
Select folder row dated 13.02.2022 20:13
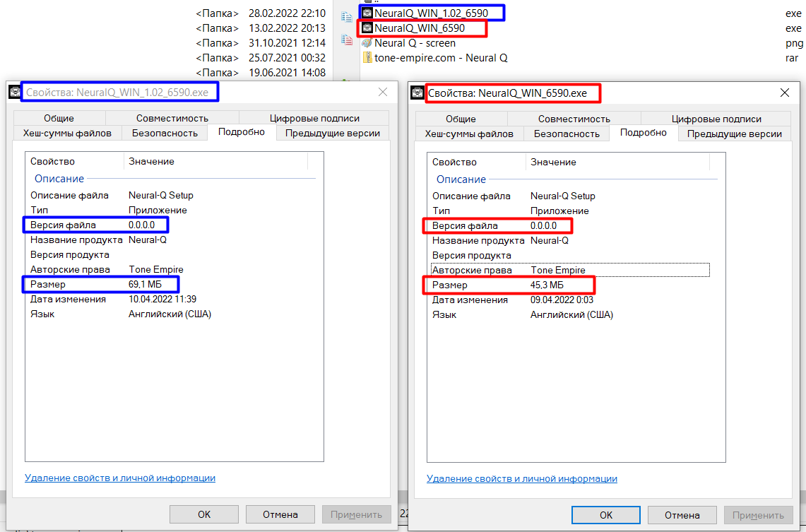point(261,28)
